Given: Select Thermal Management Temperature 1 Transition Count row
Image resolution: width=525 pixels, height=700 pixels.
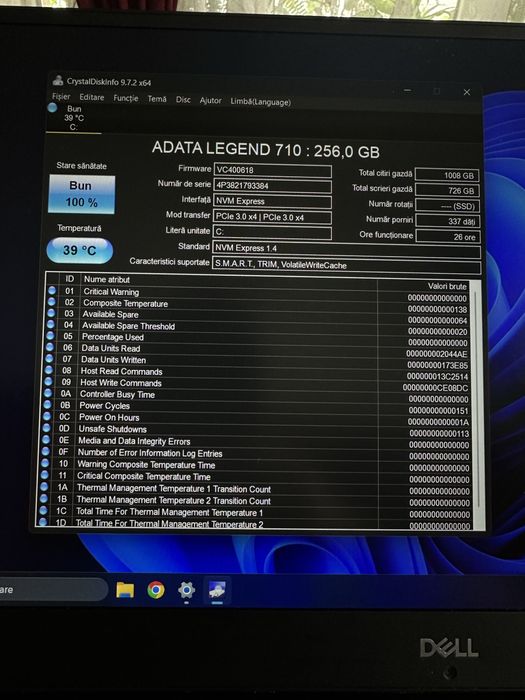Looking at the screenshot, I should pos(255,489).
